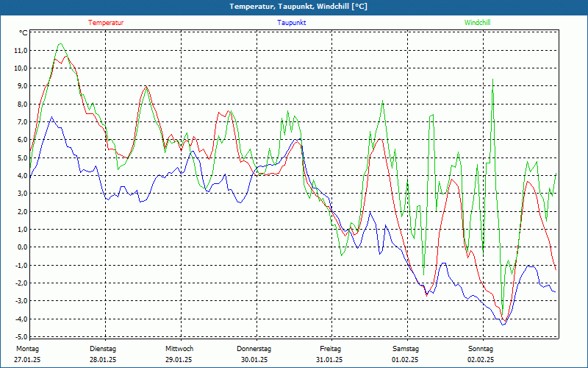Image resolution: width=588 pixels, height=368 pixels.
Task: Click the Dienstag day label
Action: (103, 349)
